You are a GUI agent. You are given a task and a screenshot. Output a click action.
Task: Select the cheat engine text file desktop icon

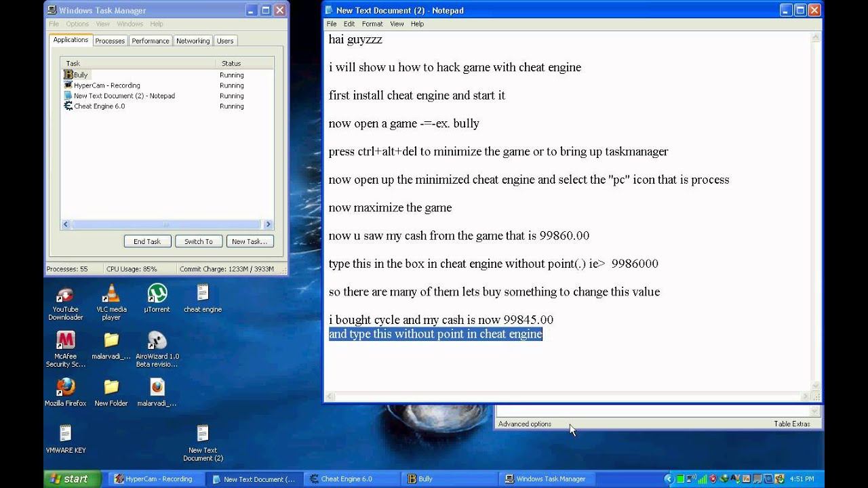(x=203, y=293)
